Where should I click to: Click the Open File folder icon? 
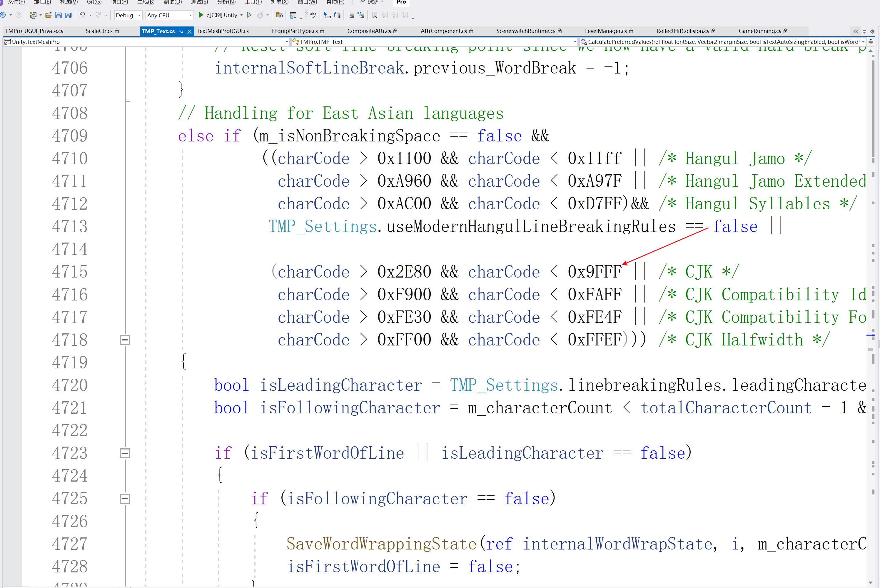49,15
